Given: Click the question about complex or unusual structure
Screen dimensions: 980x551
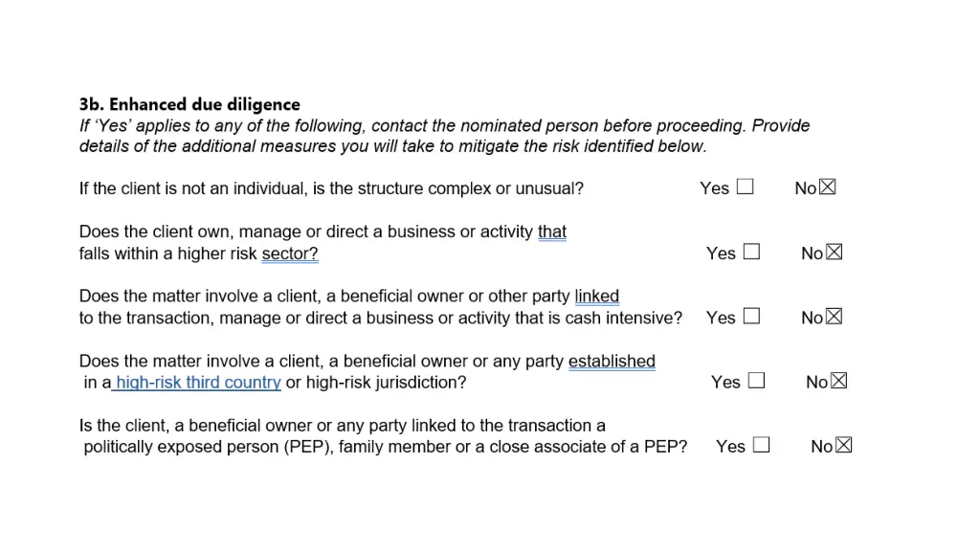Looking at the screenshot, I should point(331,188).
